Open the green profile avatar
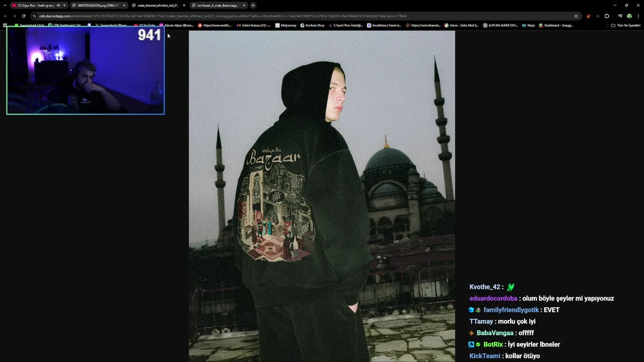Image resolution: width=644 pixels, height=362 pixels. coord(629,16)
